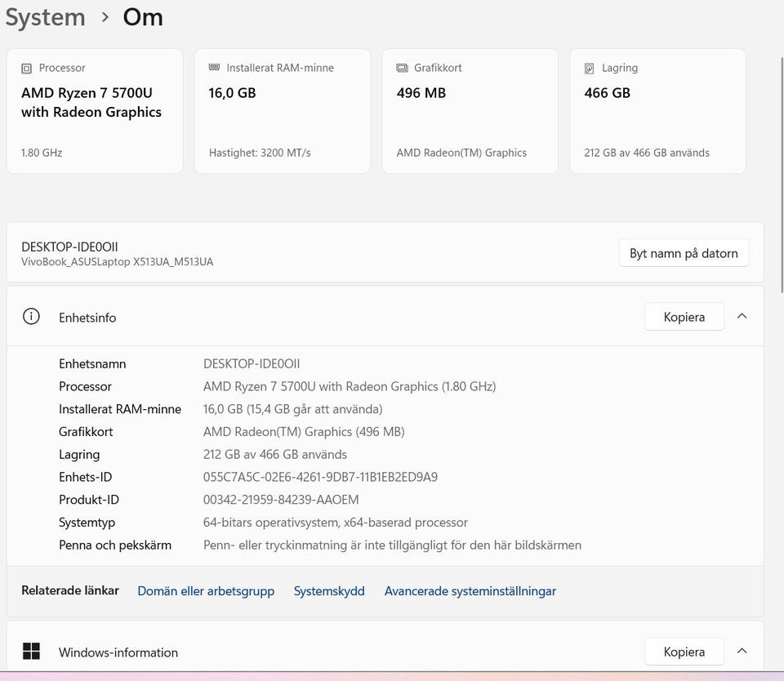
Task: Open Domän eller arbetsgrupp link
Action: click(x=206, y=591)
